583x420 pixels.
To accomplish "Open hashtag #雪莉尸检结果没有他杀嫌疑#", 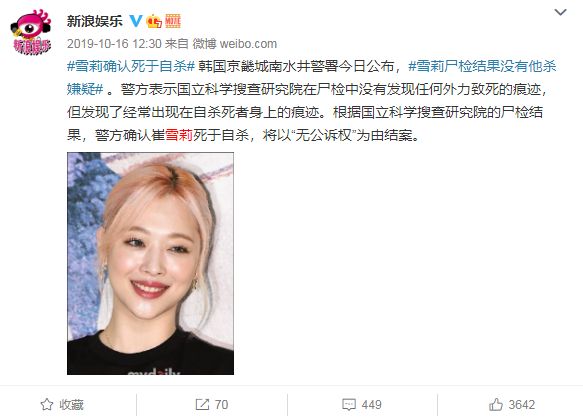I will tap(312, 78).
